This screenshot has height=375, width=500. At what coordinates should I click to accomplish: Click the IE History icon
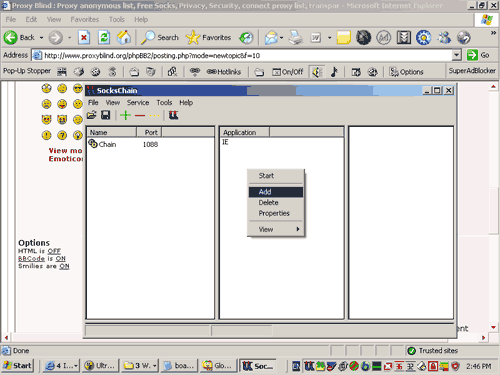click(x=246, y=37)
